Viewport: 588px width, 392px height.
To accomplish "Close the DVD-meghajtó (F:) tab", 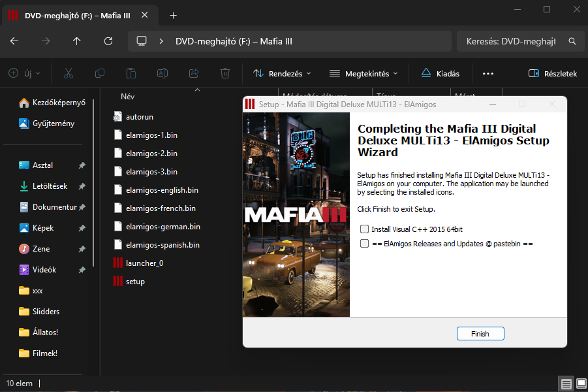I will point(145,15).
